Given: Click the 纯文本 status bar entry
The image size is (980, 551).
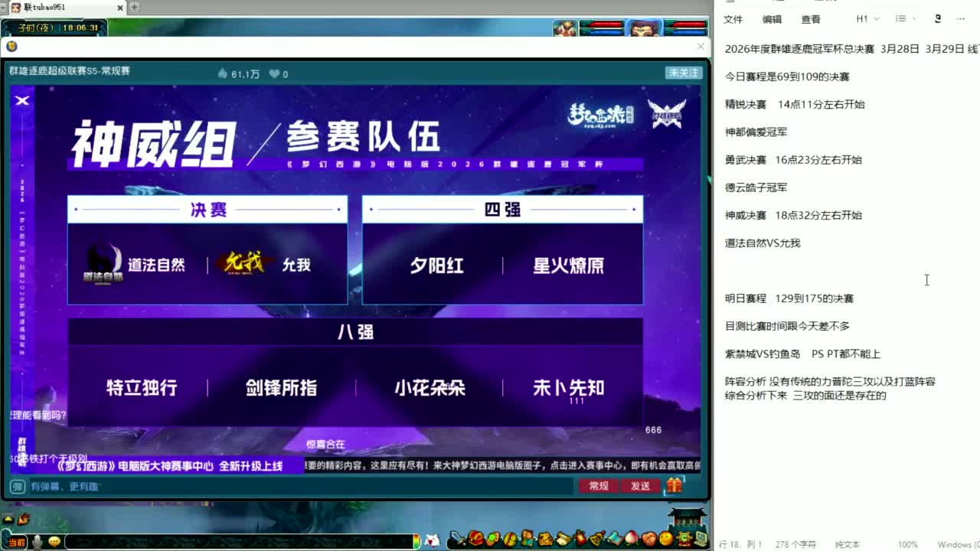Looking at the screenshot, I should pos(848,544).
